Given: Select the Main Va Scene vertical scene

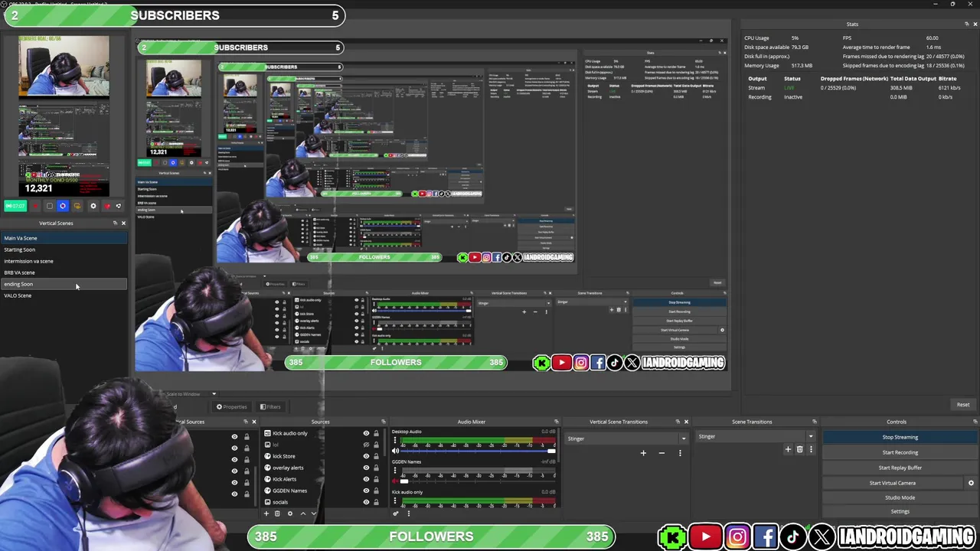Looking at the screenshot, I should [64, 238].
